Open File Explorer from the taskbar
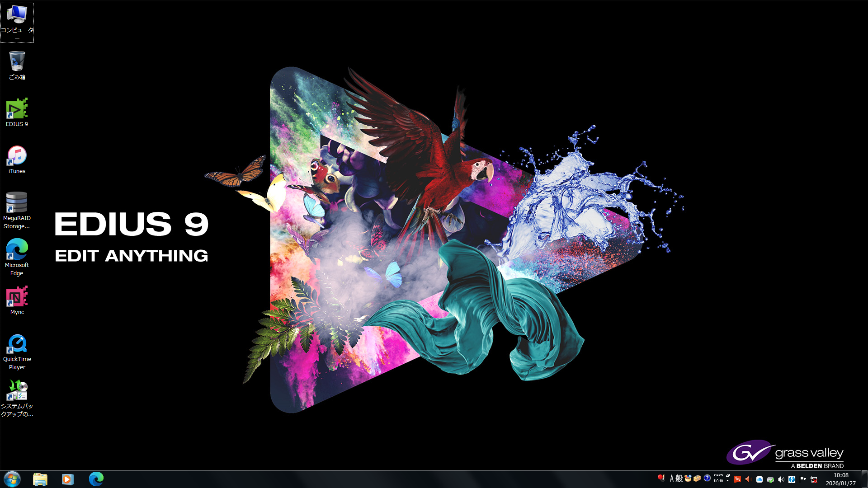The image size is (868, 488). 40,479
